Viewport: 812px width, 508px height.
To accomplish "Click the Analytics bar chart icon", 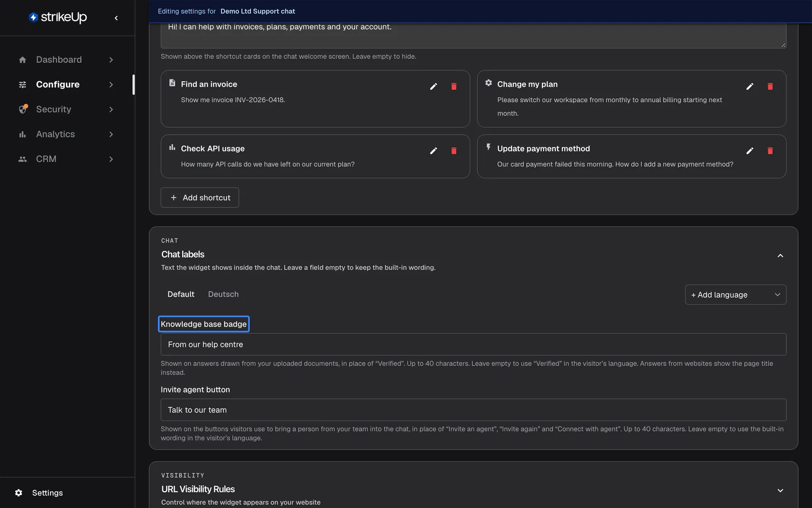I will 23,134.
